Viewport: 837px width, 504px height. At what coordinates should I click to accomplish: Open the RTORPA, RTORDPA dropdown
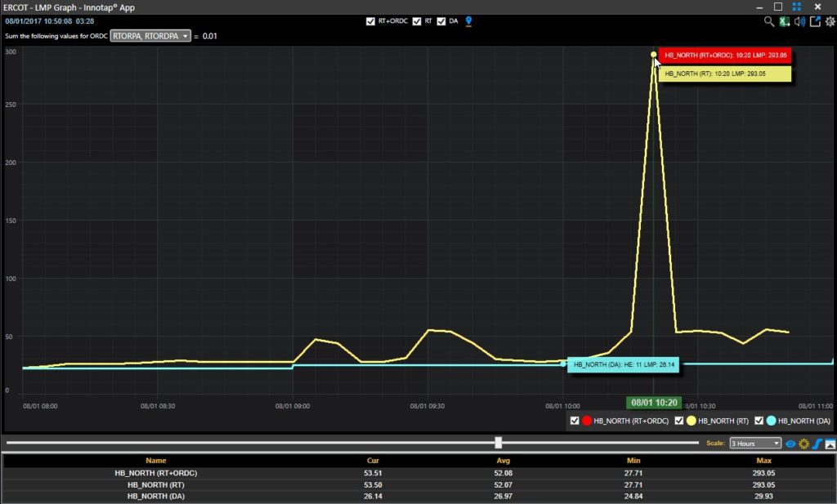click(x=150, y=36)
